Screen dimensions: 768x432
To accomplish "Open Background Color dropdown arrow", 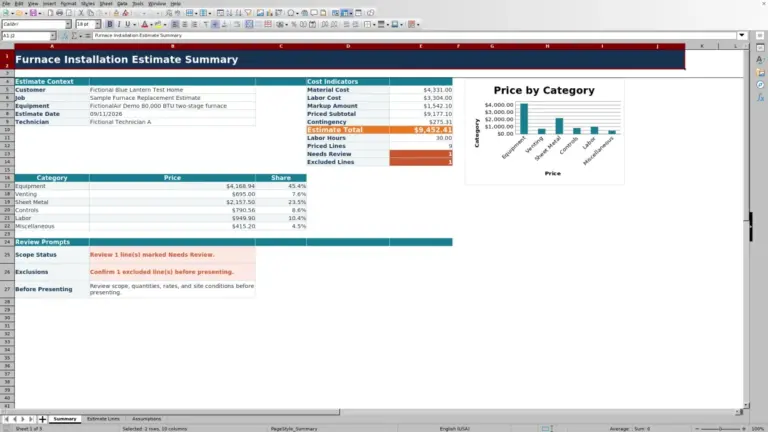I will [x=165, y=24].
